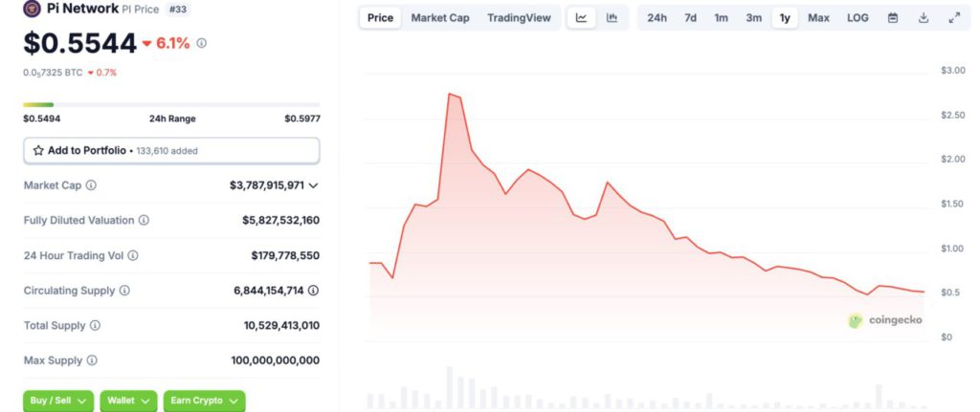Open the Wallet dropdown
The image size is (980, 412).
pos(128,401)
